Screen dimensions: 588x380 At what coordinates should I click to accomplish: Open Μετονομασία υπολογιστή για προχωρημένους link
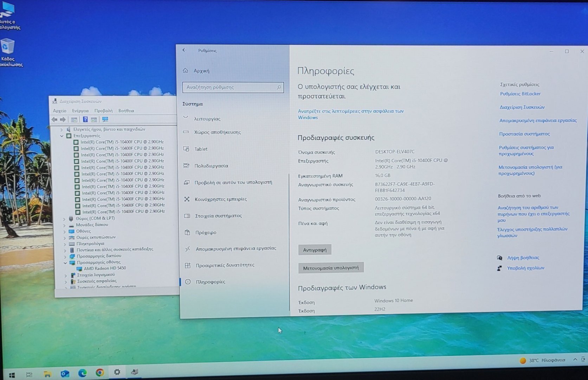(530, 170)
